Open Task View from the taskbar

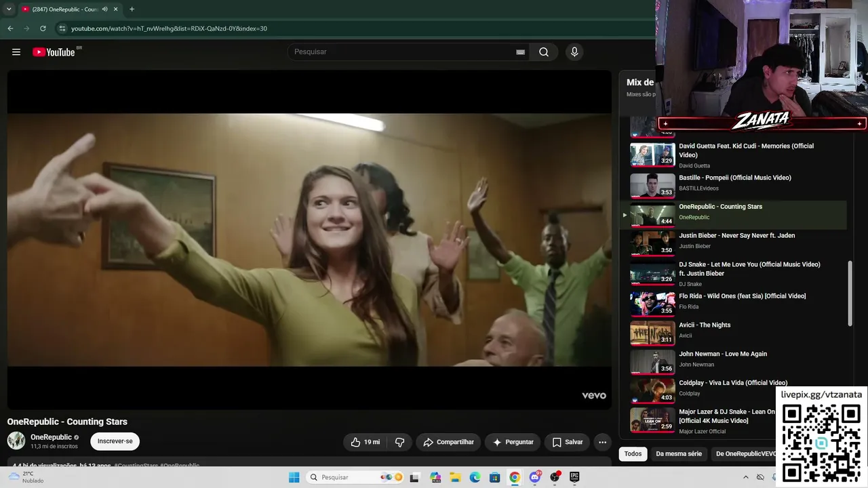pos(414,477)
